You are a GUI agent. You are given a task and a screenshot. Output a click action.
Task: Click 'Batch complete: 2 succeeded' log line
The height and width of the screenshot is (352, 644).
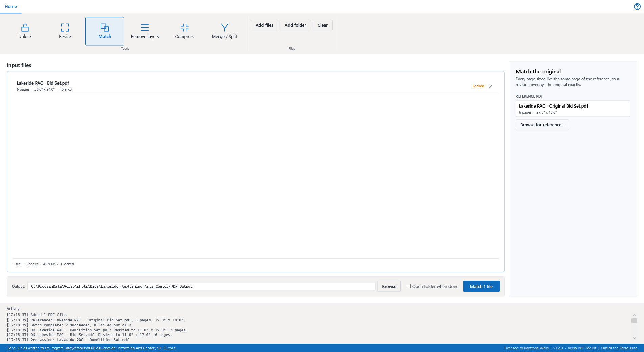[x=69, y=325]
